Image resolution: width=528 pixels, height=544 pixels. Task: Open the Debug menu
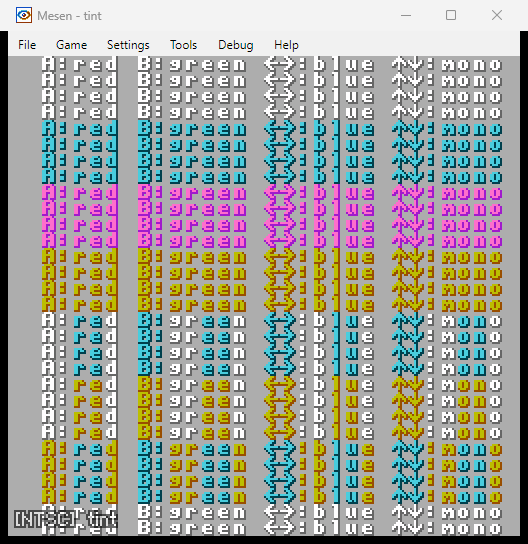(236, 45)
